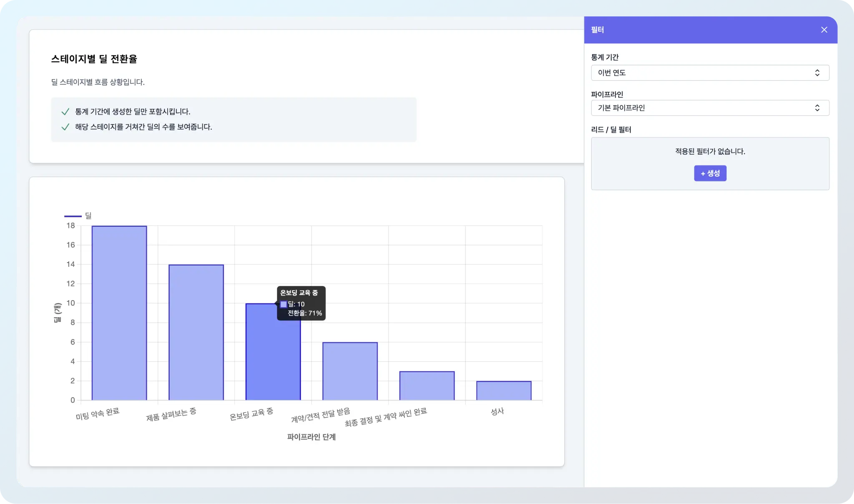Click + 생성 to add new filter
This screenshot has width=854, height=504.
(711, 173)
